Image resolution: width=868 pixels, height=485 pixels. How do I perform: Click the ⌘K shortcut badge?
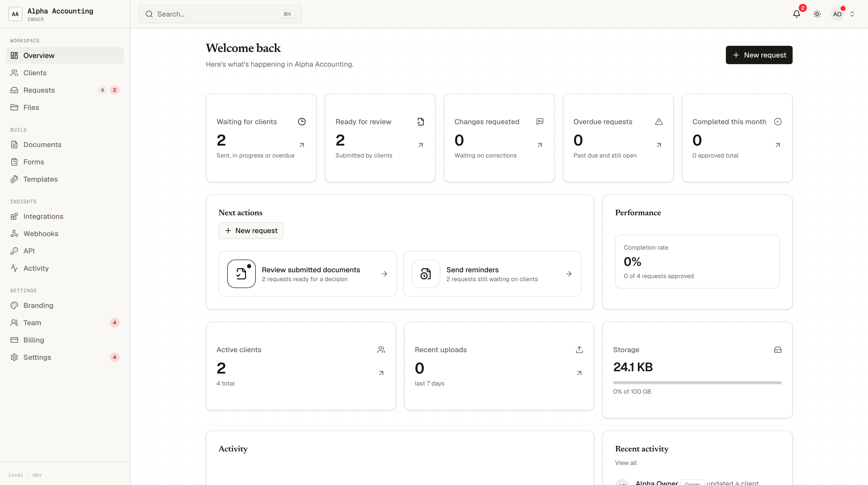(x=287, y=14)
